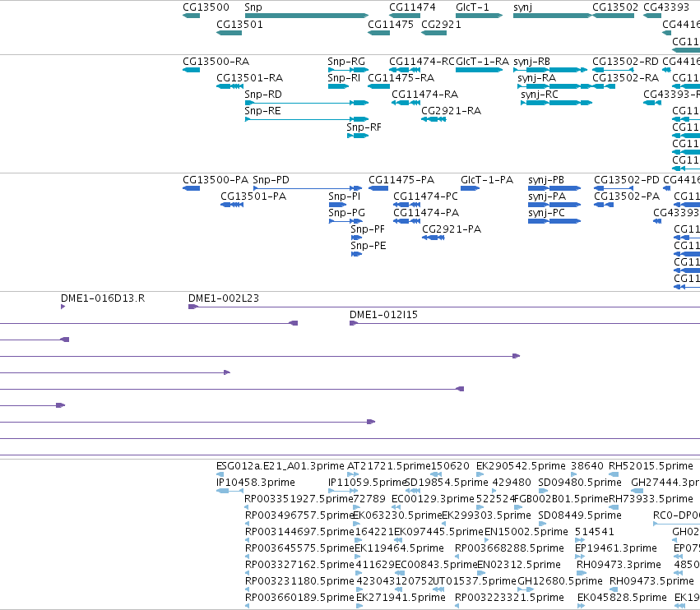The width and height of the screenshot is (700, 610).
Task: Select the GlcT-1-PA protein
Action: click(470, 188)
